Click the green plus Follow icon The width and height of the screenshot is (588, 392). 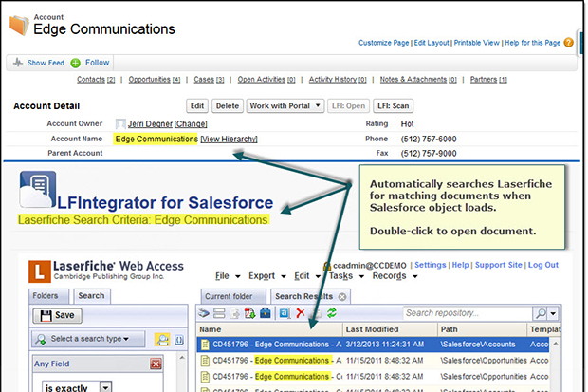point(75,63)
